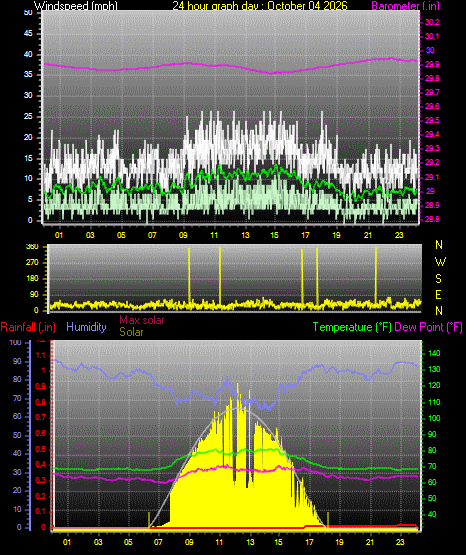The width and height of the screenshot is (466, 555).
Task: Click the '180' wind direction axis value
Action: (32, 279)
